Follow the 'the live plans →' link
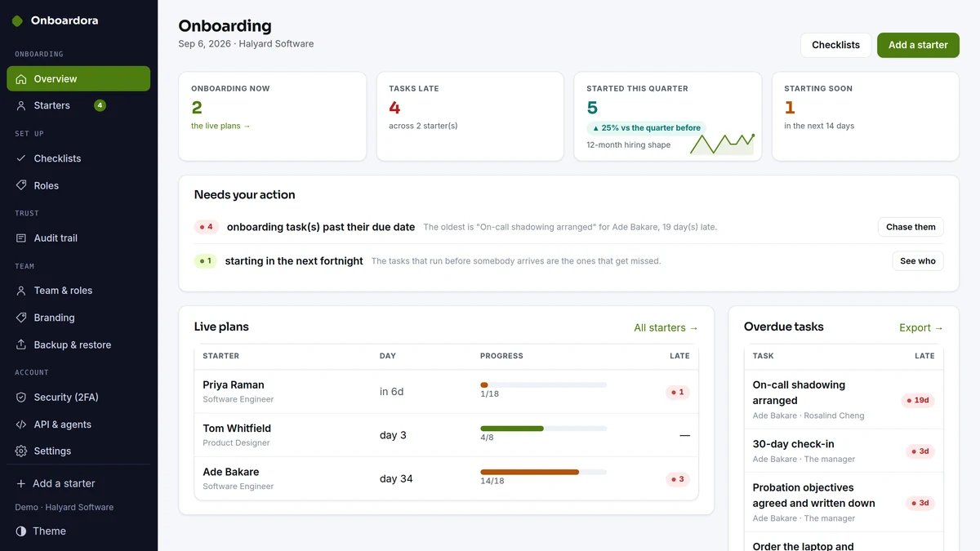 220,126
